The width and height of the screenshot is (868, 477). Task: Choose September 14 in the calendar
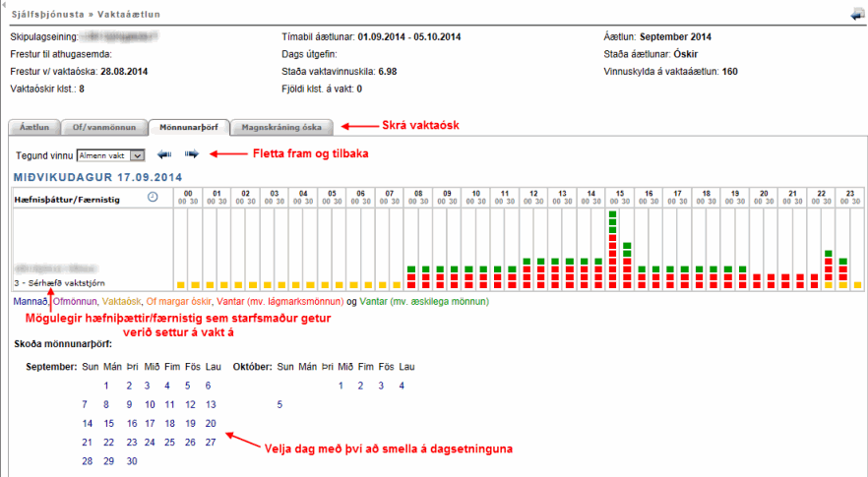click(x=88, y=423)
